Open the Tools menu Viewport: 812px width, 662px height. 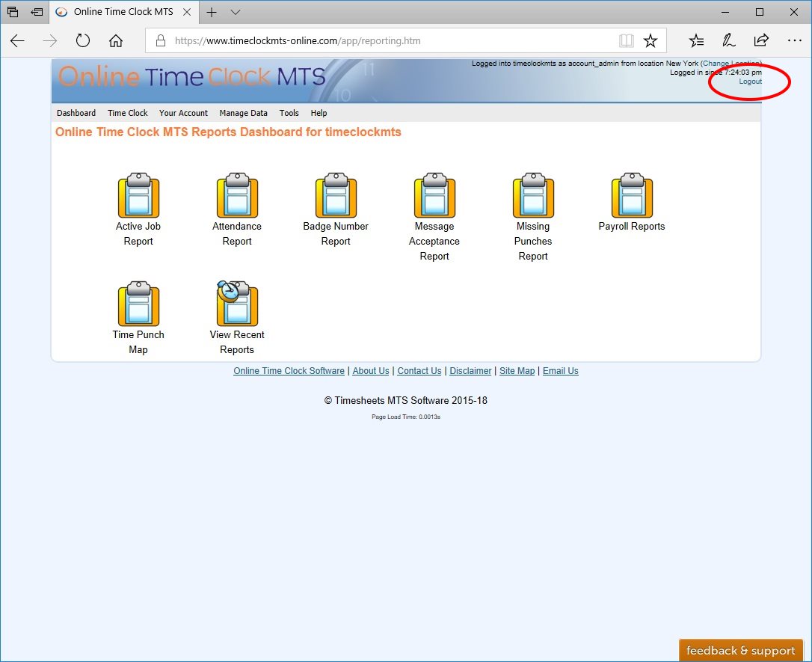[289, 113]
